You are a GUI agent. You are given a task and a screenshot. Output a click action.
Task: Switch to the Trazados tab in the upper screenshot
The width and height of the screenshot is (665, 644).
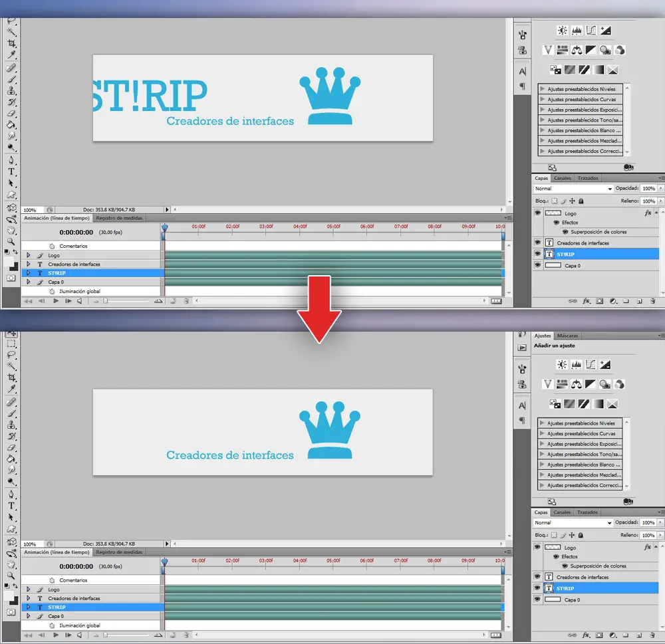pyautogui.click(x=588, y=178)
